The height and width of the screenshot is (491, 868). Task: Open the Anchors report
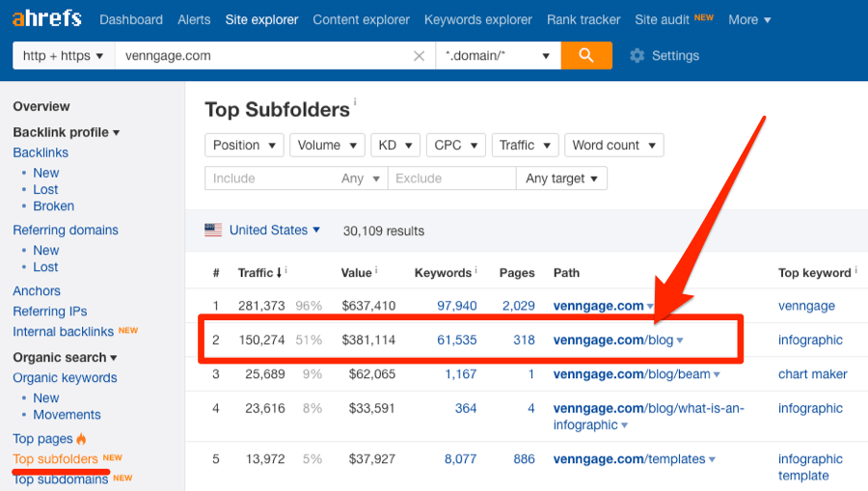[x=37, y=290]
